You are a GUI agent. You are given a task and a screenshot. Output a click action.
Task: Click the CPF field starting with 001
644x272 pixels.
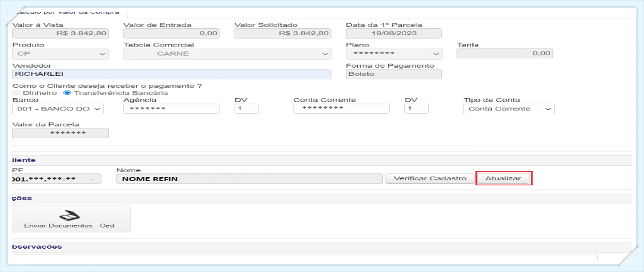pos(55,178)
